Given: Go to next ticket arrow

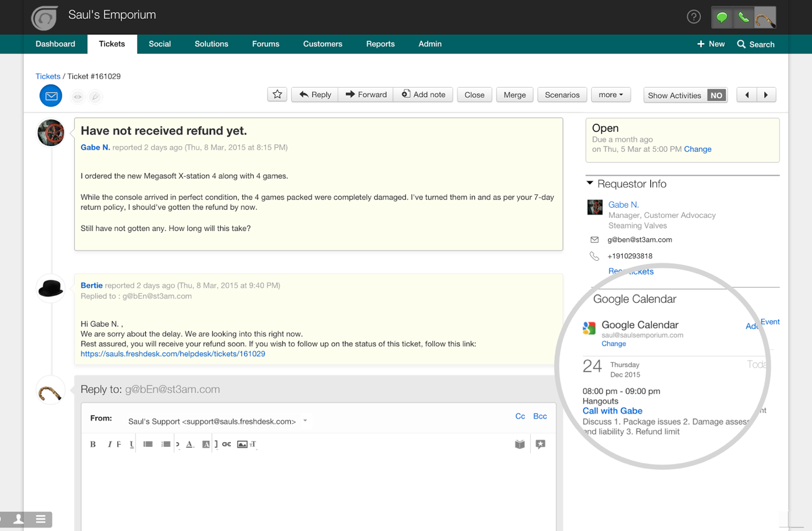Looking at the screenshot, I should tap(766, 95).
